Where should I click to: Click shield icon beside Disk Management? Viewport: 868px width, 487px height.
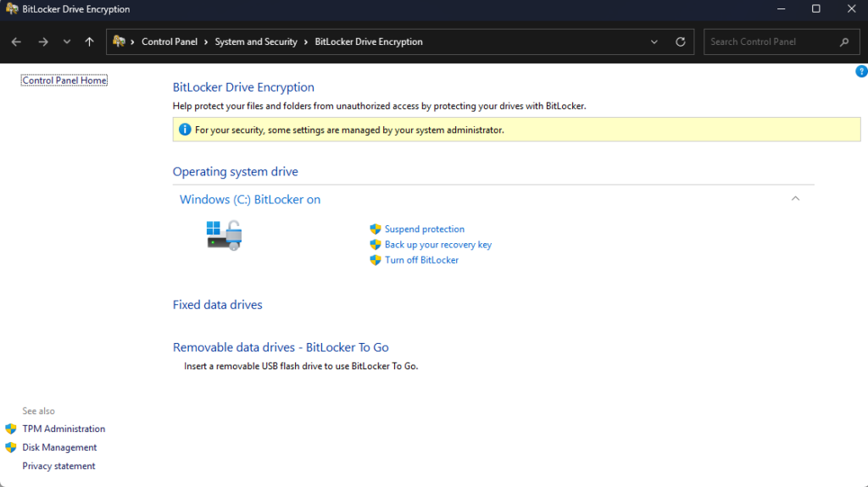11,447
